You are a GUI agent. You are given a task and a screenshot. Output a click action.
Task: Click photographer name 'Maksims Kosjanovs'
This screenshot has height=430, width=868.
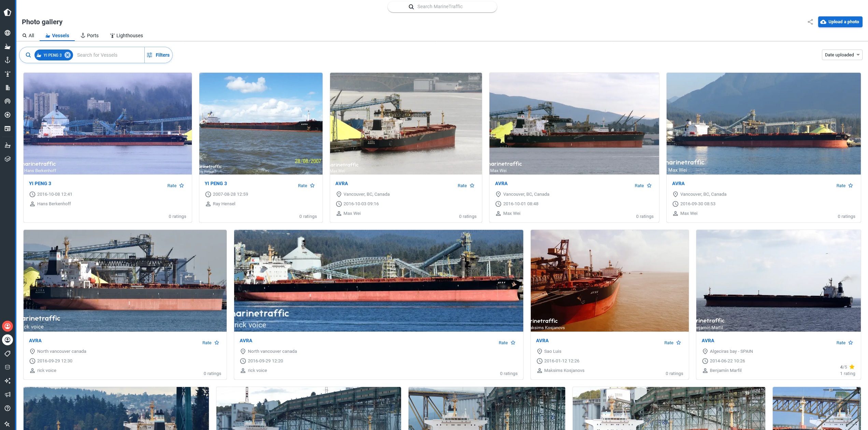point(564,370)
